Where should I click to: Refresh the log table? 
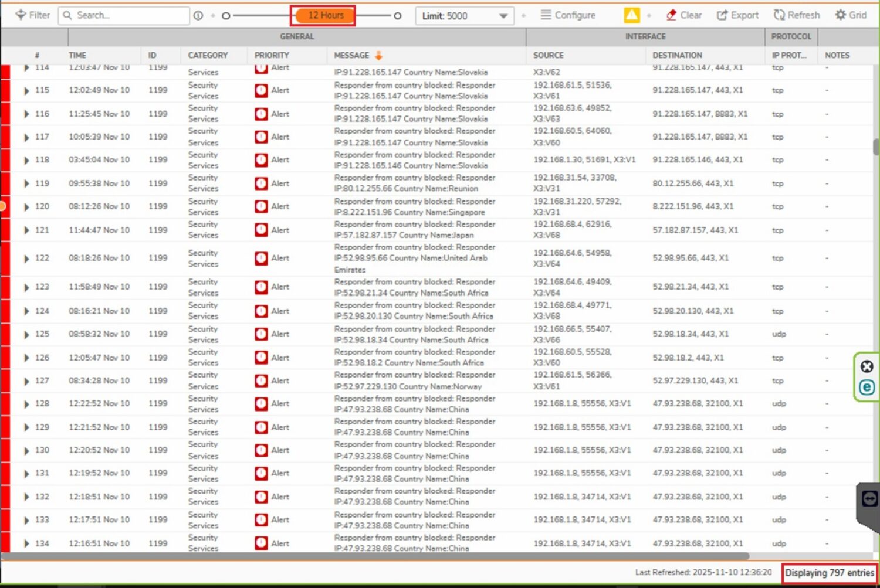pyautogui.click(x=796, y=15)
